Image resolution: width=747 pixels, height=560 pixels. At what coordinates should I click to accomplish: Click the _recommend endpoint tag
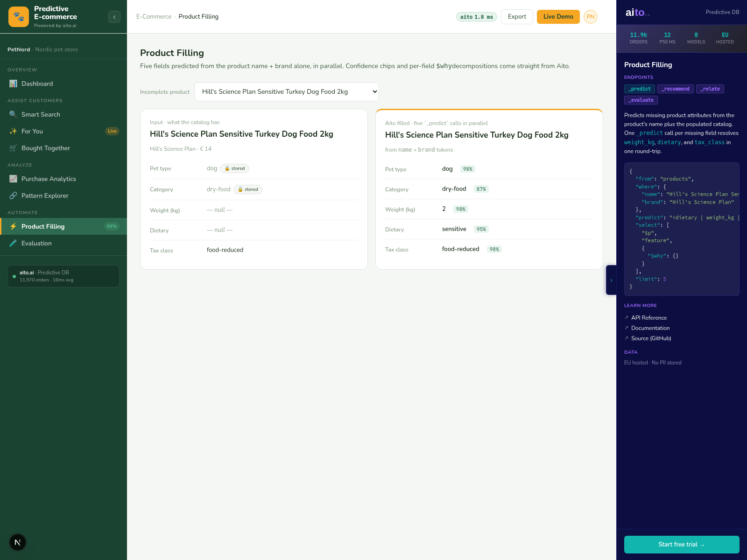pos(676,89)
